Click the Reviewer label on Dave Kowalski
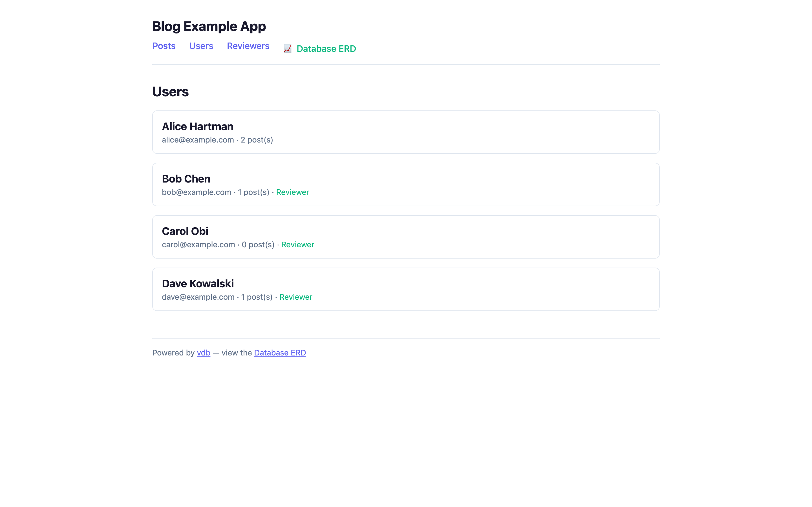 (295, 297)
